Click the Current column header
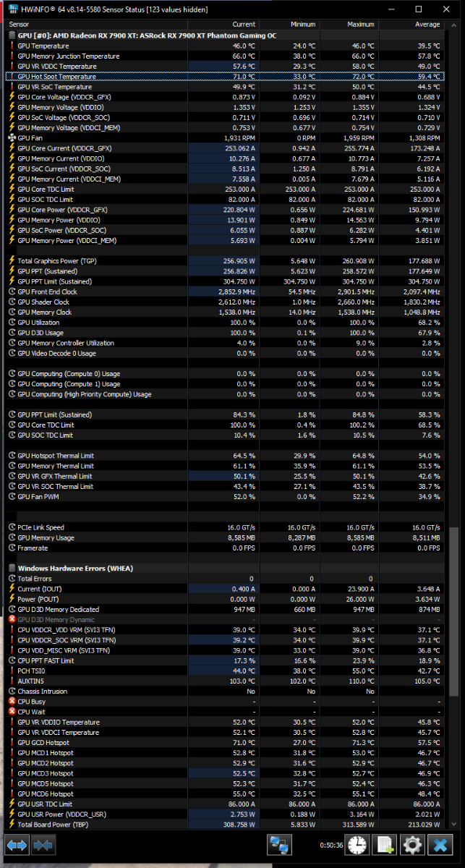Viewport: 465px width, 868px height. 223,24
